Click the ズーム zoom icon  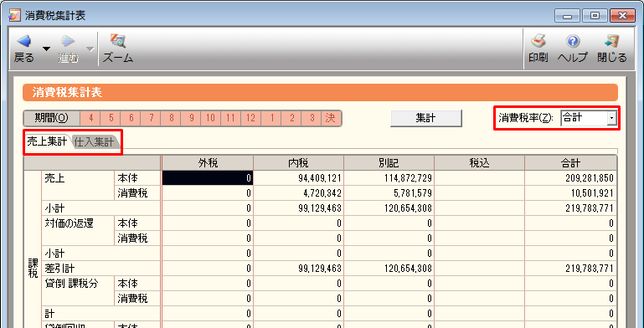118,41
